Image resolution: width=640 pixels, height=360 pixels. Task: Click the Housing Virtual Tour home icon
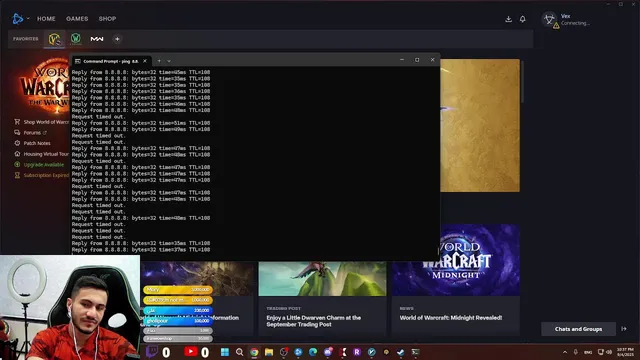click(17, 154)
